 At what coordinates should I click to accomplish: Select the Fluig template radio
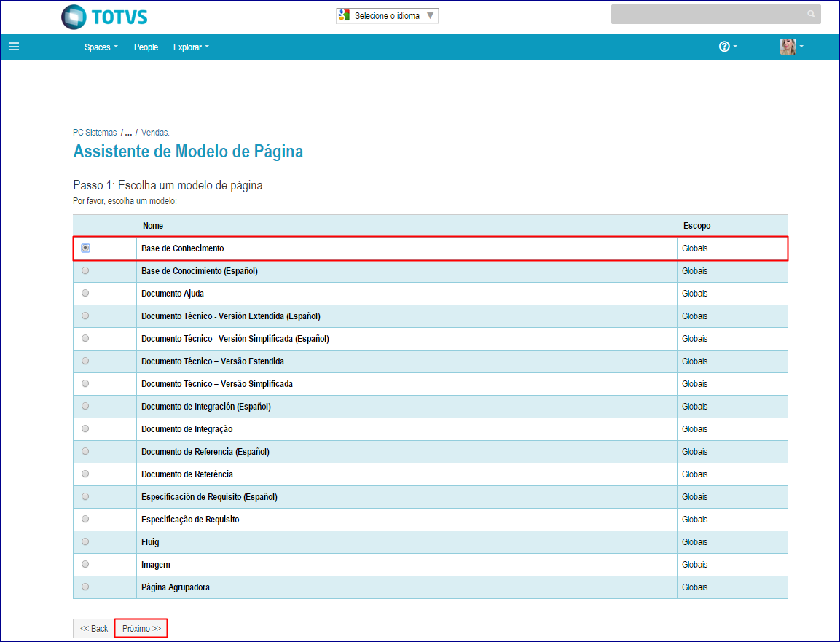[x=85, y=541]
